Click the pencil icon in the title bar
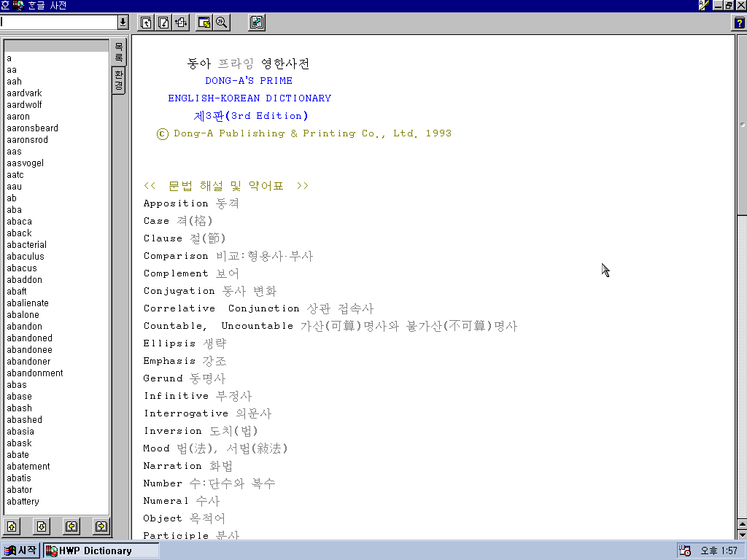The image size is (747, 560). coord(704,5)
